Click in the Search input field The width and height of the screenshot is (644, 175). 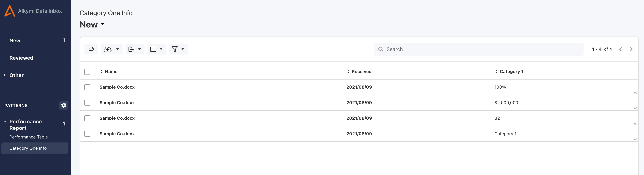(478, 49)
